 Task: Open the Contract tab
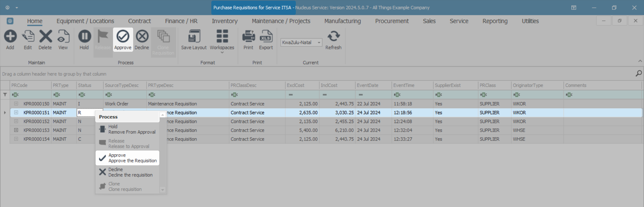pos(140,21)
